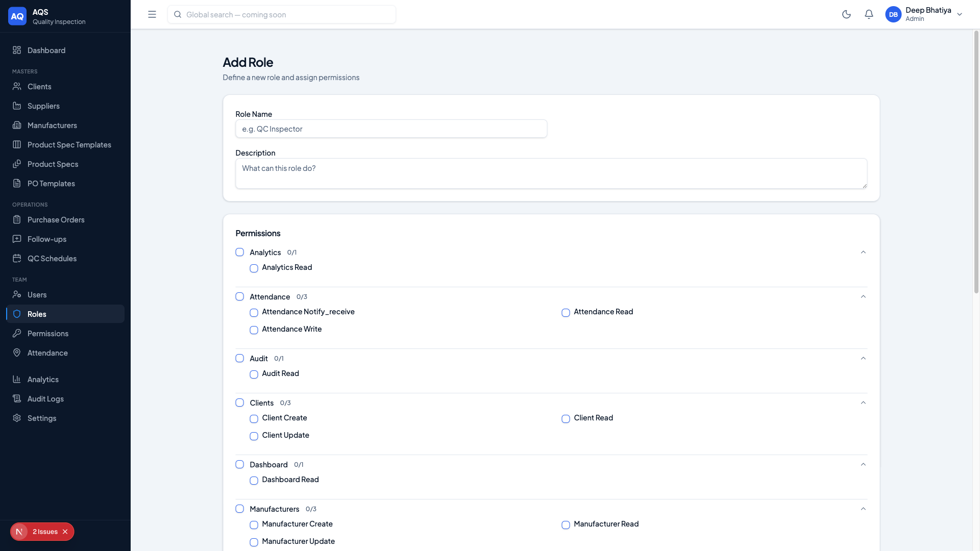
Task: Click the Settings gear icon
Action: [17, 418]
